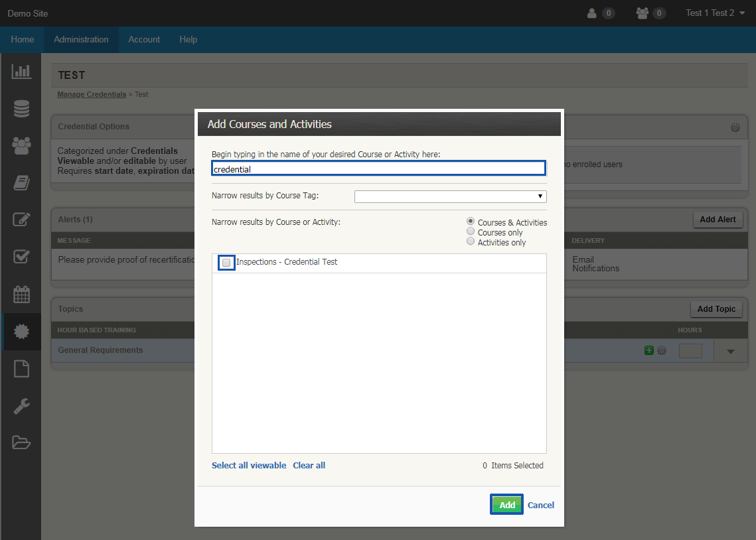Open the gear settings icon beside the green plus

click(662, 350)
